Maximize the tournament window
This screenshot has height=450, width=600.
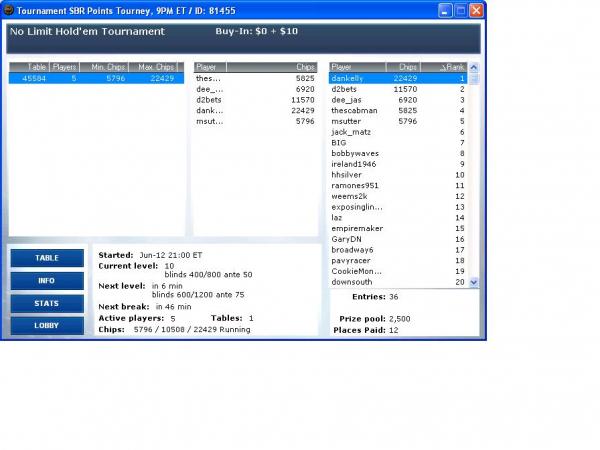click(x=459, y=11)
